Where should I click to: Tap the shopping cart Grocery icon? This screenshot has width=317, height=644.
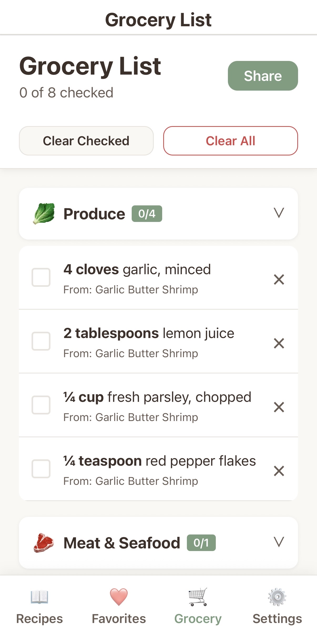click(198, 597)
